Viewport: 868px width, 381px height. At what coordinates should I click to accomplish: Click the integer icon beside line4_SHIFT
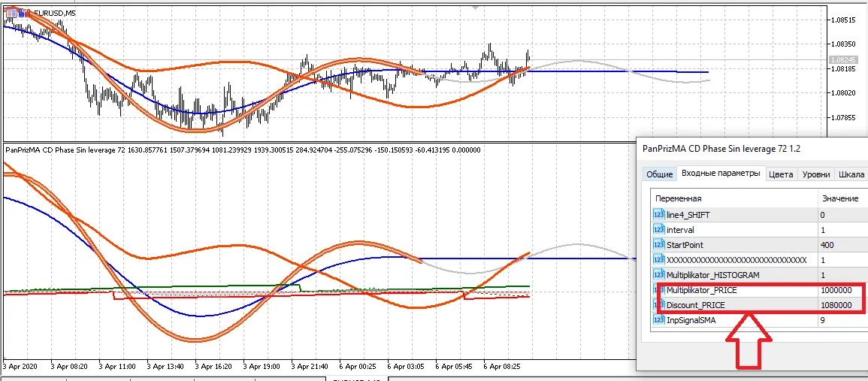click(x=659, y=215)
